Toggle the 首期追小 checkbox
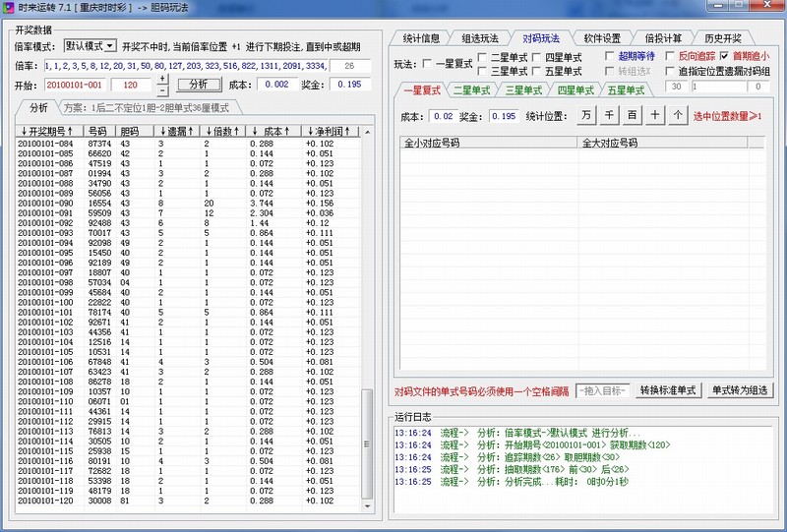Viewport: 787px width, 532px height. [x=725, y=57]
